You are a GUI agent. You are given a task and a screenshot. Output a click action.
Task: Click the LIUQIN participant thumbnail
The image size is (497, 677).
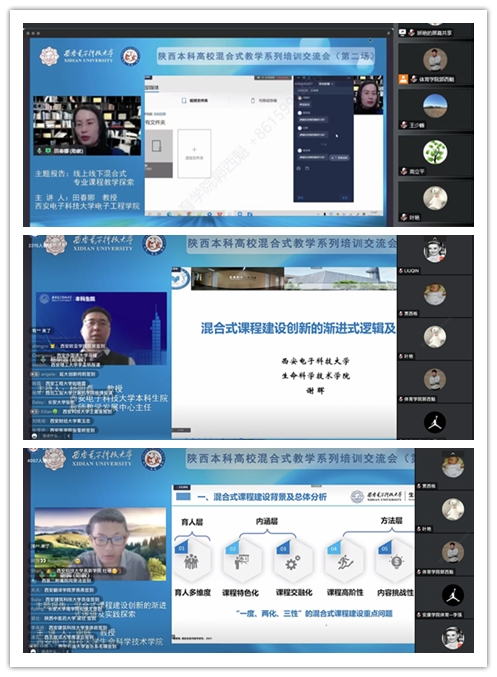(435, 251)
